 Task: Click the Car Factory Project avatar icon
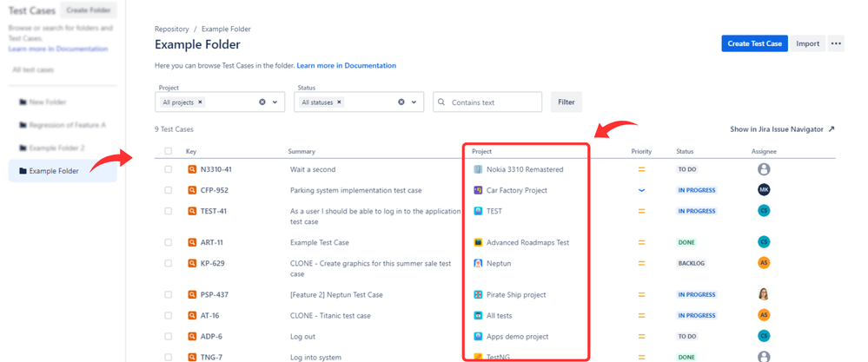(x=478, y=190)
